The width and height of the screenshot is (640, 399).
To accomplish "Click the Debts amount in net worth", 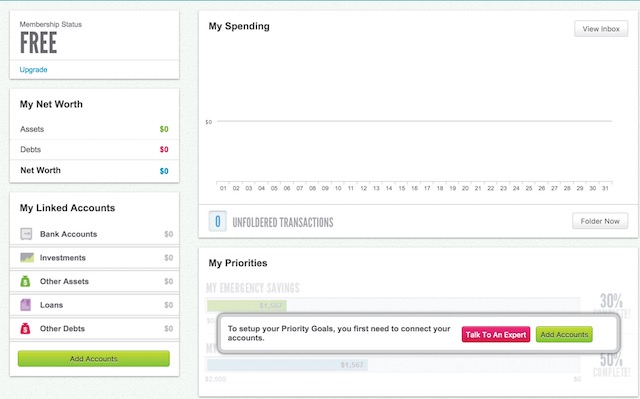I will (x=164, y=149).
